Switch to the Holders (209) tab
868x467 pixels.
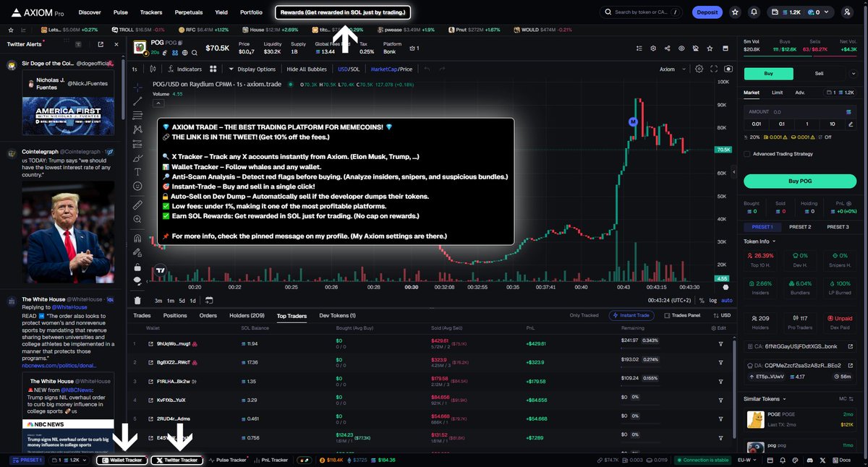click(x=247, y=315)
